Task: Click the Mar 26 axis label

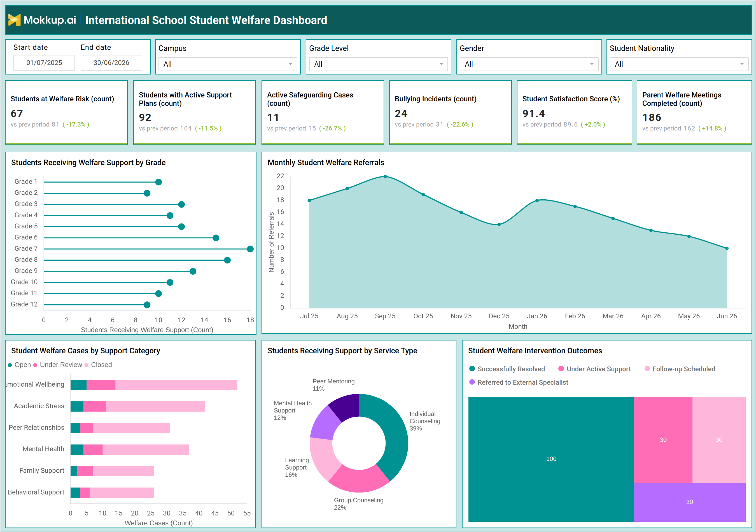Action: (x=613, y=316)
